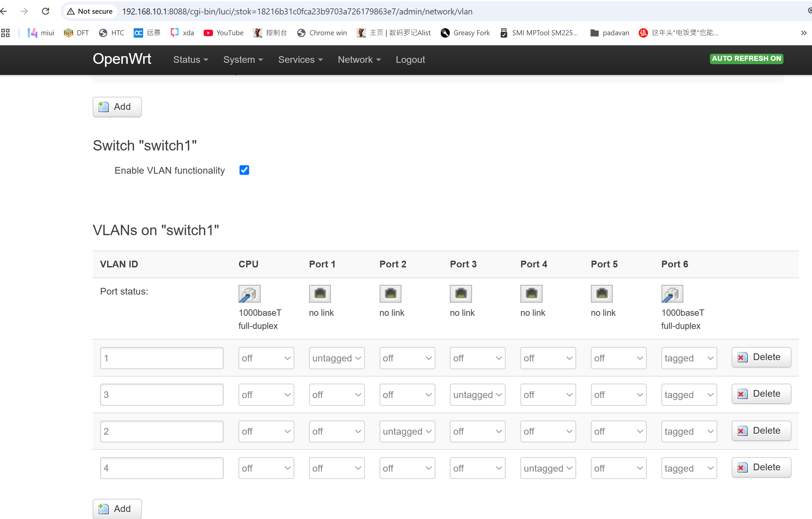Delete the VLAN 2 row
The height and width of the screenshot is (519, 812).
pos(761,430)
